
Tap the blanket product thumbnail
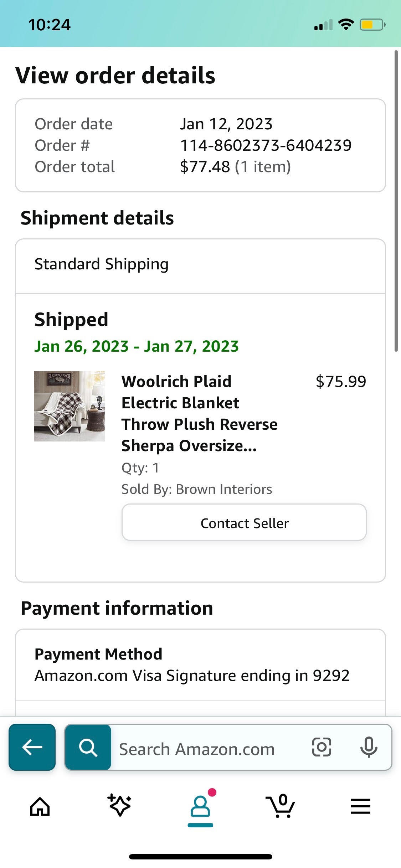pyautogui.click(x=70, y=406)
